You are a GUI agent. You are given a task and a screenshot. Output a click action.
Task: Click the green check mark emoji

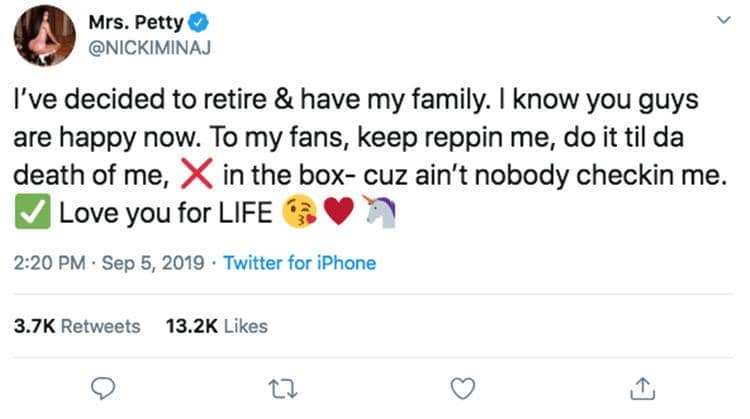31,212
